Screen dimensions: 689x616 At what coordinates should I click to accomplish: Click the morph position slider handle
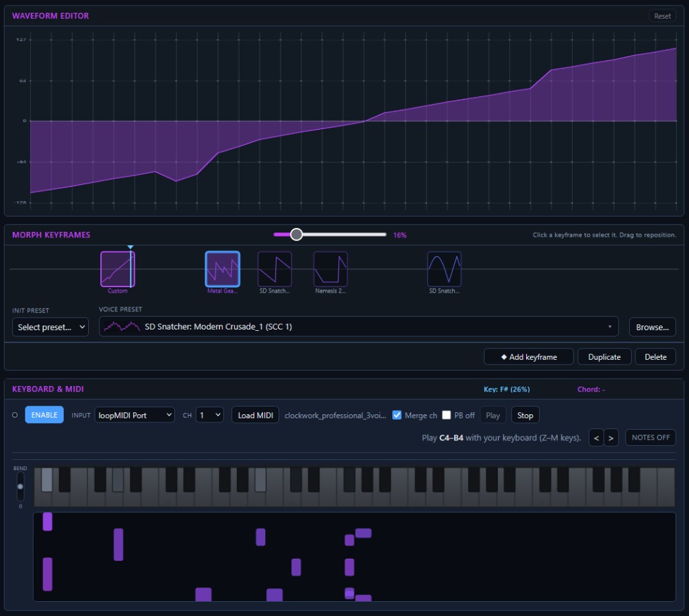click(297, 235)
